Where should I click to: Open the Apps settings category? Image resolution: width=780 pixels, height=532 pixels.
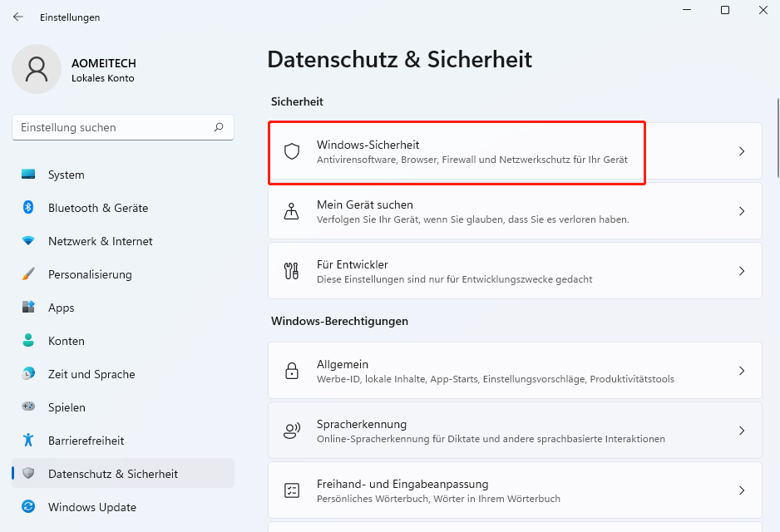(62, 308)
